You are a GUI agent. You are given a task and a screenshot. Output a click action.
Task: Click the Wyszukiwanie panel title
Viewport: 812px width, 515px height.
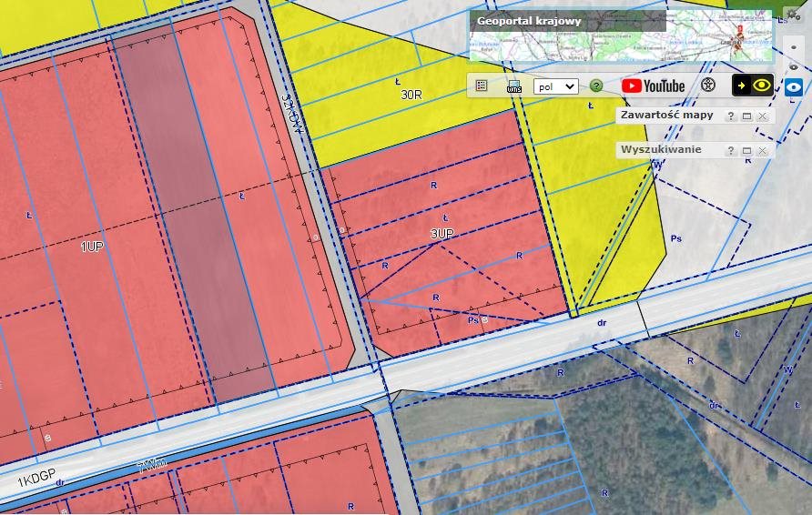(x=661, y=149)
